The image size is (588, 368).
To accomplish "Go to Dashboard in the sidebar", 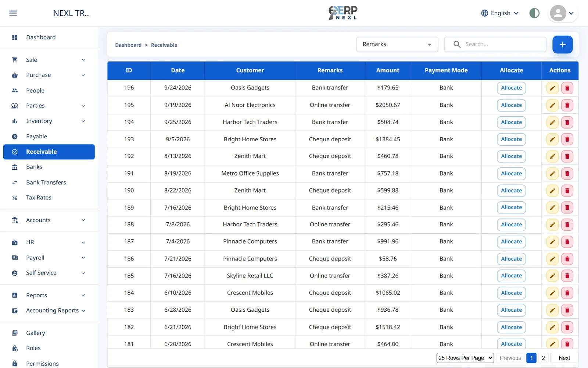I will [49, 38].
